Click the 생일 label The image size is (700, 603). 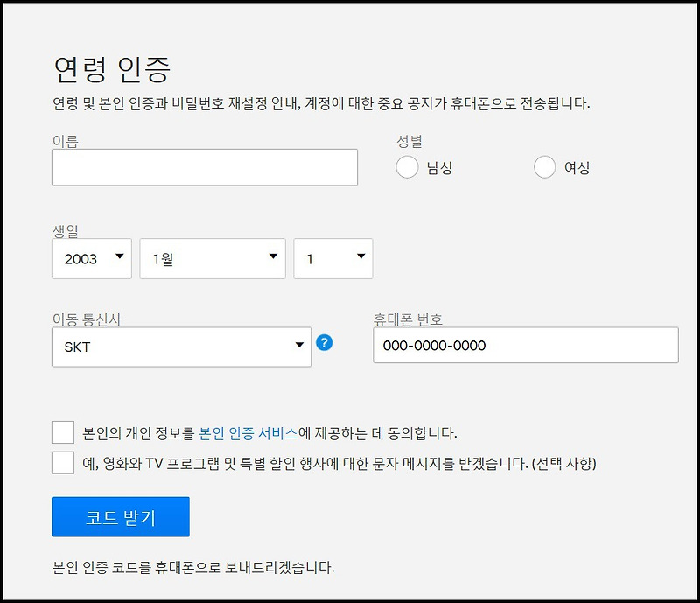[x=66, y=231]
